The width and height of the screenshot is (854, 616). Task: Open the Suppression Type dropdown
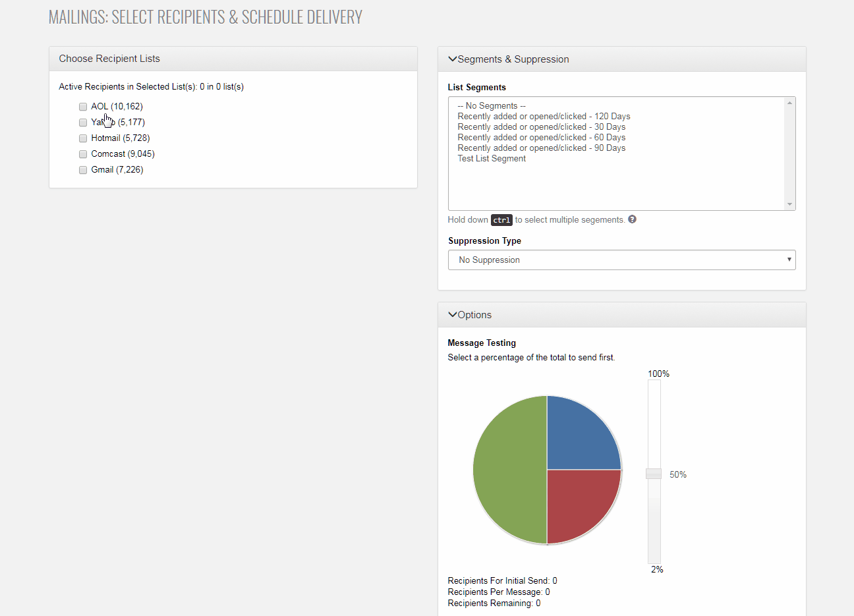tap(621, 260)
